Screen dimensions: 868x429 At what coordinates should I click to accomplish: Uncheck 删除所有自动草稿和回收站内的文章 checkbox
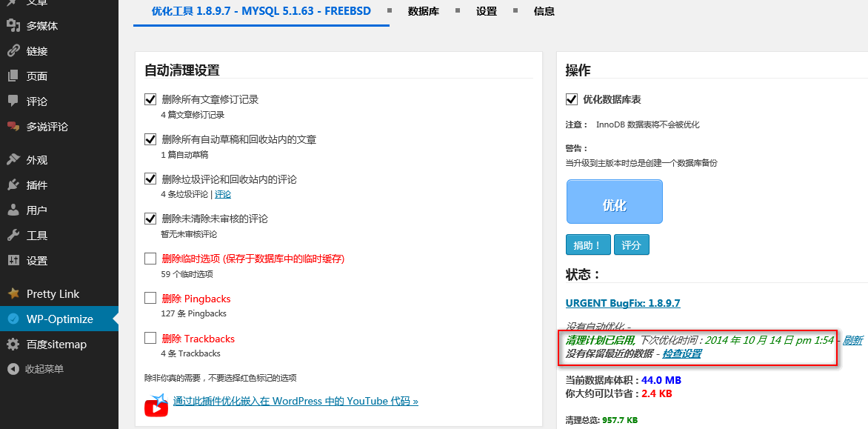click(x=150, y=139)
